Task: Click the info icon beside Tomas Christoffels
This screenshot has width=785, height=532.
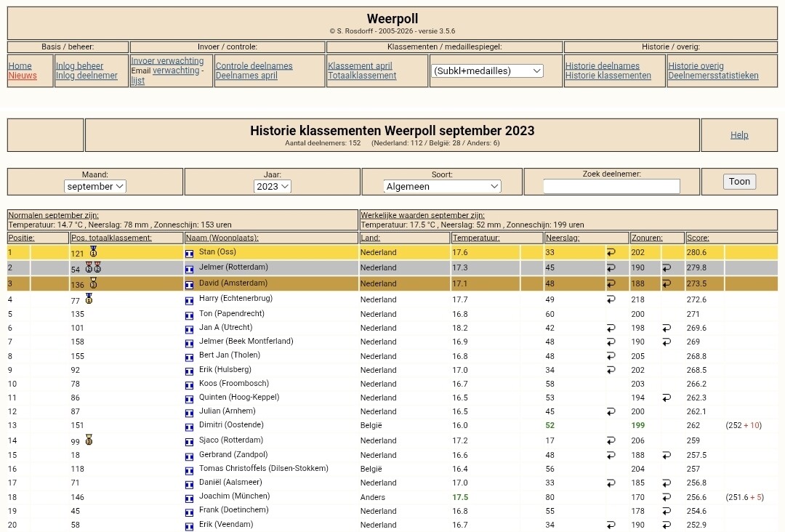Action: pyautogui.click(x=189, y=471)
